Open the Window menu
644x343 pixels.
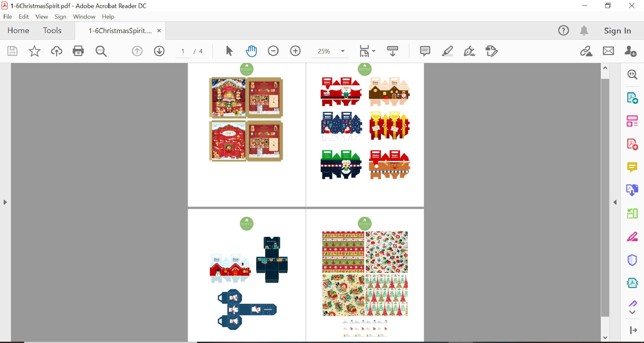coord(84,17)
